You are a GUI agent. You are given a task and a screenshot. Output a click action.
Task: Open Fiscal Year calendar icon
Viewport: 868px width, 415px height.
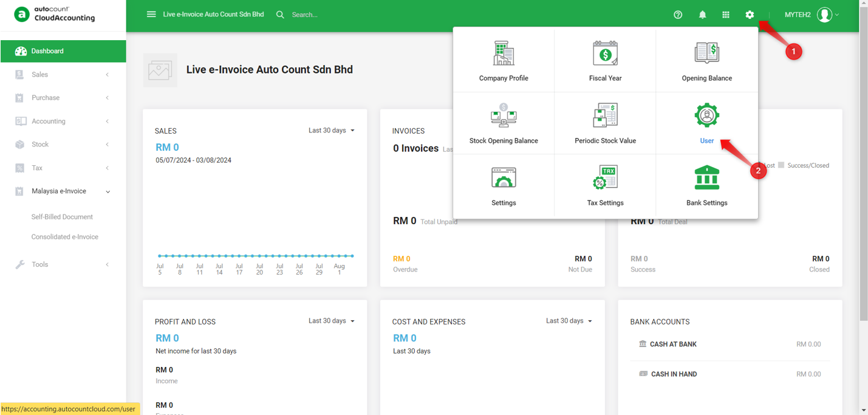[x=605, y=53]
